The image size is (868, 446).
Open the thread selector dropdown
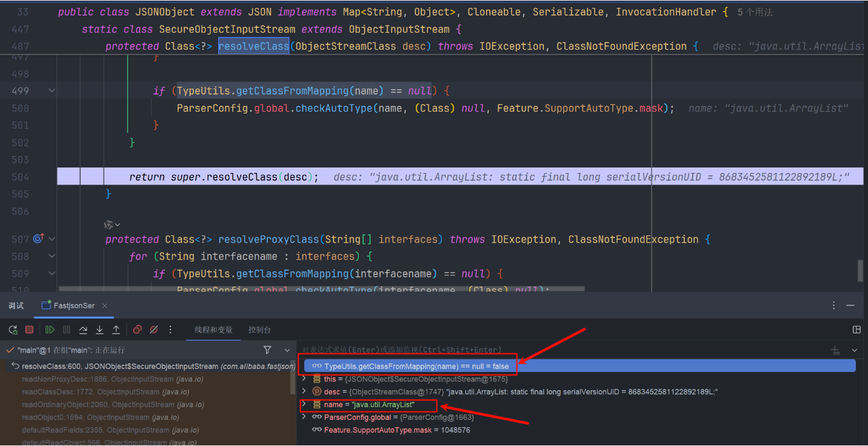pos(287,350)
